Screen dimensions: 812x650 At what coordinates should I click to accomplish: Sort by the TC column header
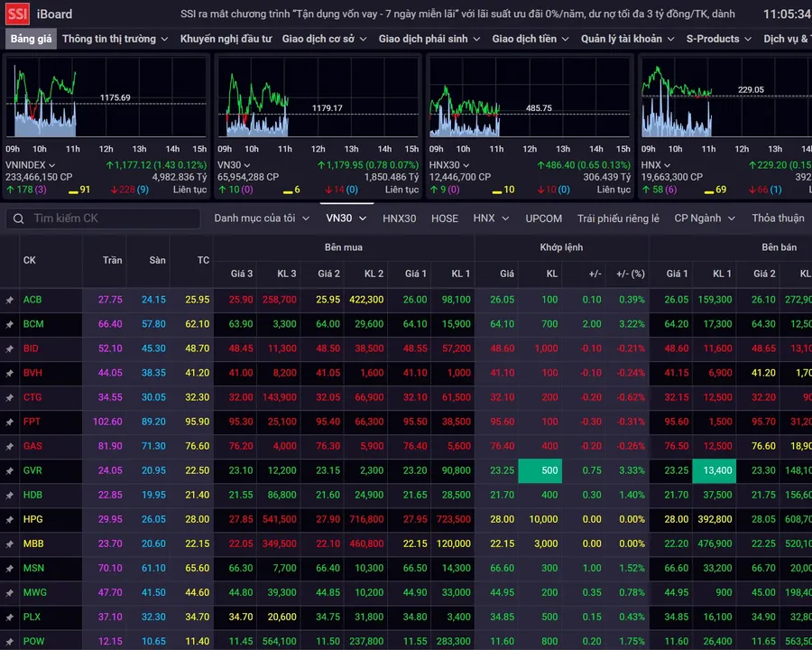click(203, 261)
